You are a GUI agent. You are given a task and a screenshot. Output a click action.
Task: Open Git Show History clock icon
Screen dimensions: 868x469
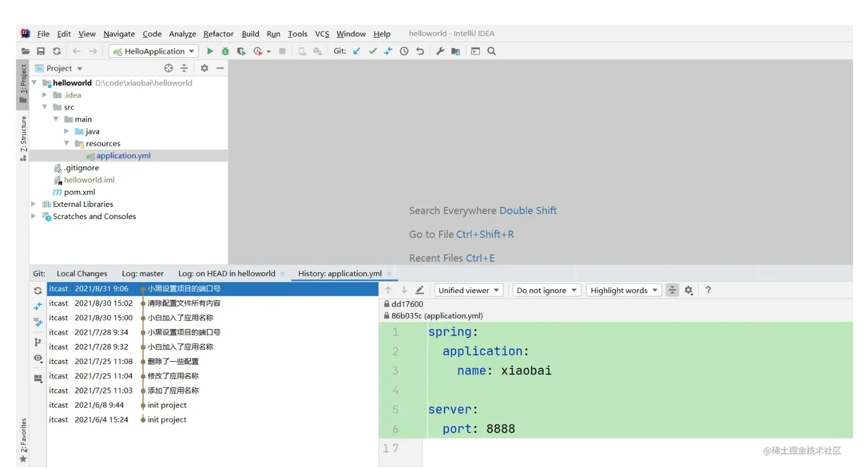coord(404,51)
